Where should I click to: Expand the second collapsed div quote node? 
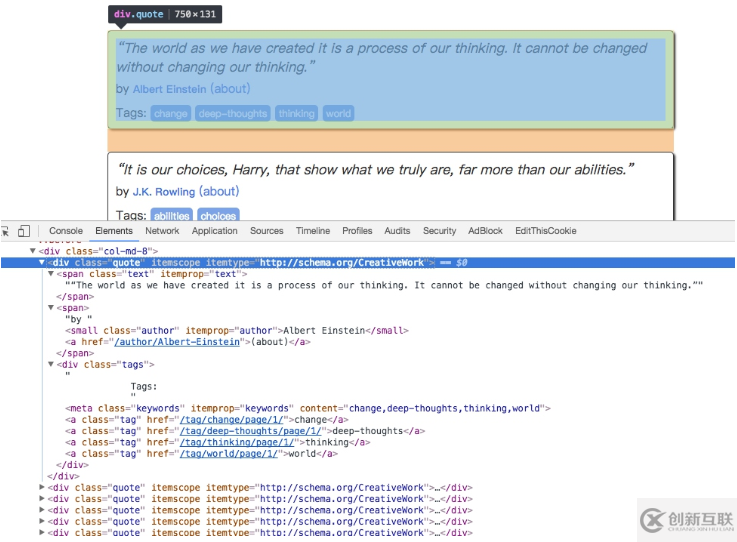pyautogui.click(x=41, y=498)
